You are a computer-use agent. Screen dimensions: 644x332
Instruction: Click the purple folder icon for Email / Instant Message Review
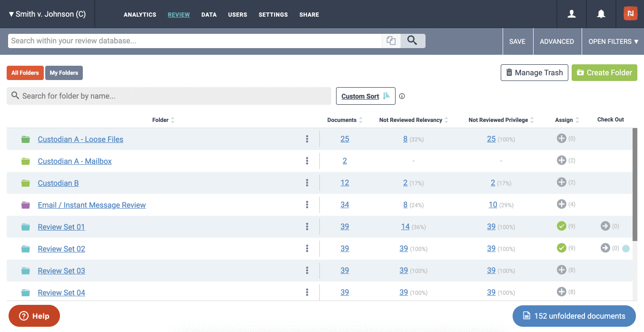[26, 205]
